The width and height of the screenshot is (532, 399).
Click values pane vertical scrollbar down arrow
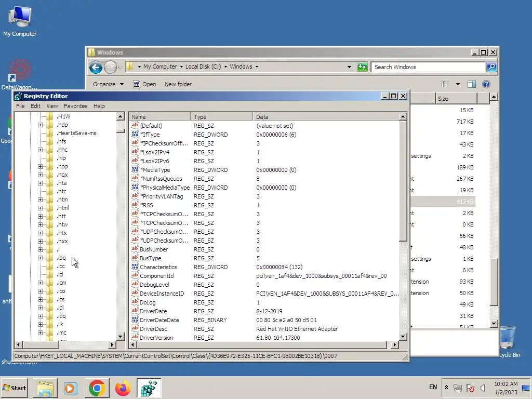click(x=403, y=337)
